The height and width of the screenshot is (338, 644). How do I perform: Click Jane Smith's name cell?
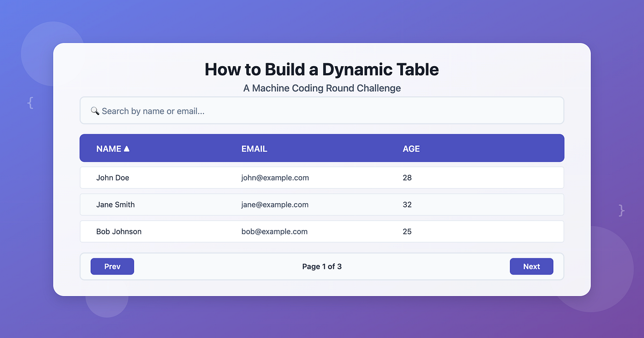tap(115, 205)
